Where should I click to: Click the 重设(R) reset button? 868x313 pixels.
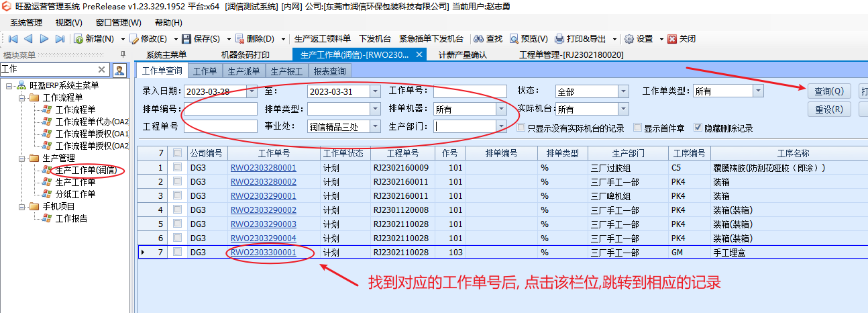(829, 109)
